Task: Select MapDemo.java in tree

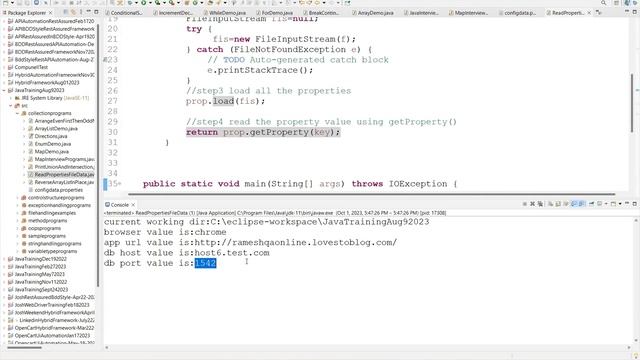Action: point(52,152)
